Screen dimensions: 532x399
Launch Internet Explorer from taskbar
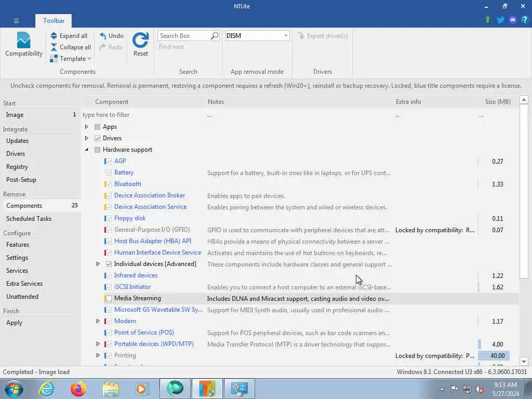pos(46,389)
